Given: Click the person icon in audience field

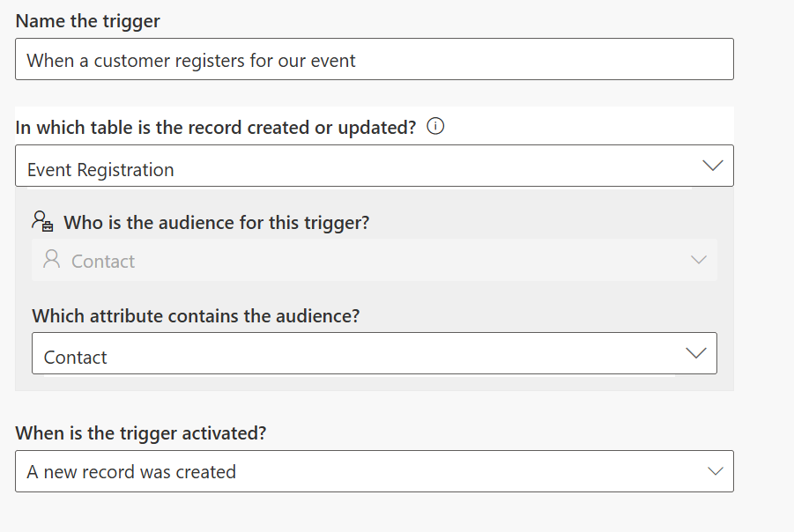Looking at the screenshot, I should click(52, 260).
